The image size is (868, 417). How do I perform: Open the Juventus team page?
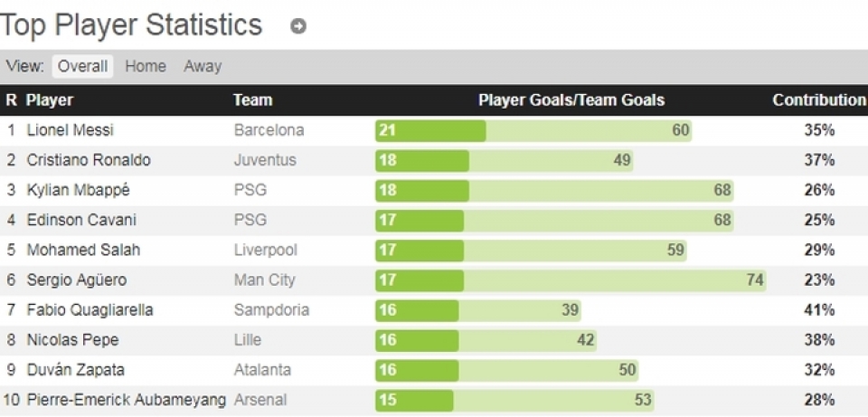(x=265, y=160)
